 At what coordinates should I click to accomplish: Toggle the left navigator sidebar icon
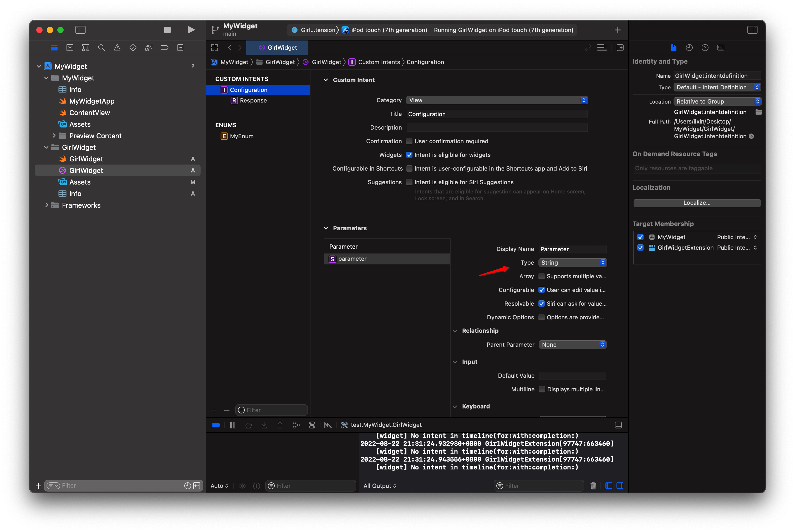point(80,30)
